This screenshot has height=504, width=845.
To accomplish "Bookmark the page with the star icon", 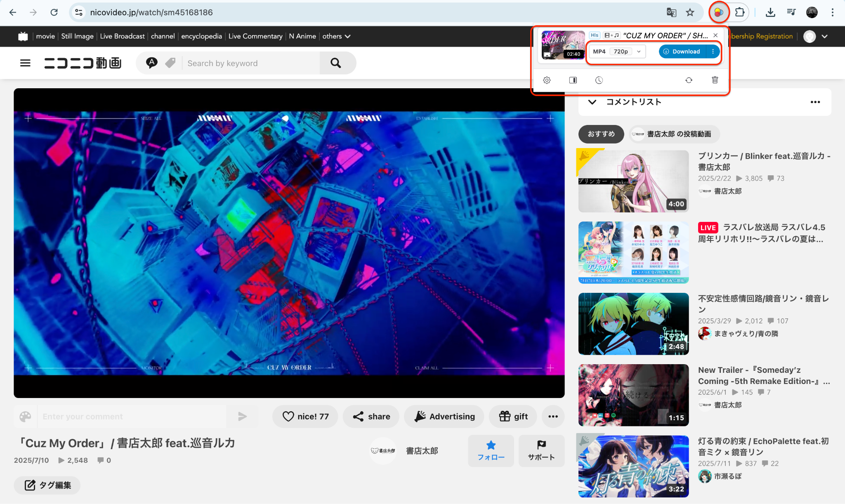I will [x=690, y=12].
